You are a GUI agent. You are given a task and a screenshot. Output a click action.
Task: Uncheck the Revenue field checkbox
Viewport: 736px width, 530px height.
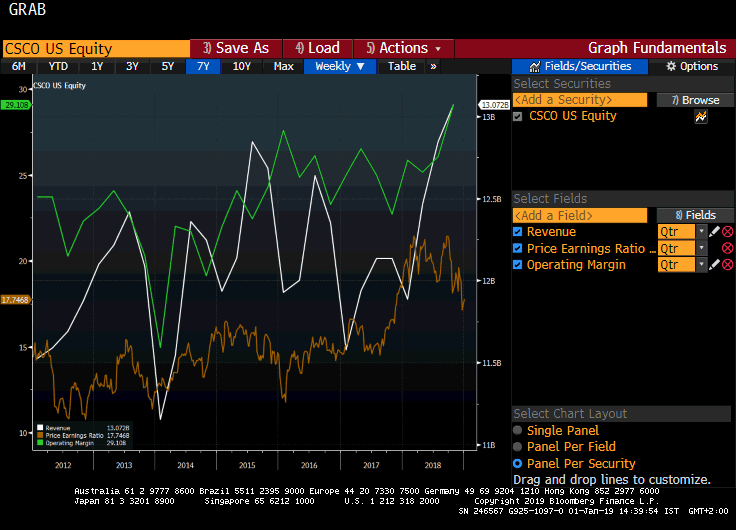click(x=518, y=232)
